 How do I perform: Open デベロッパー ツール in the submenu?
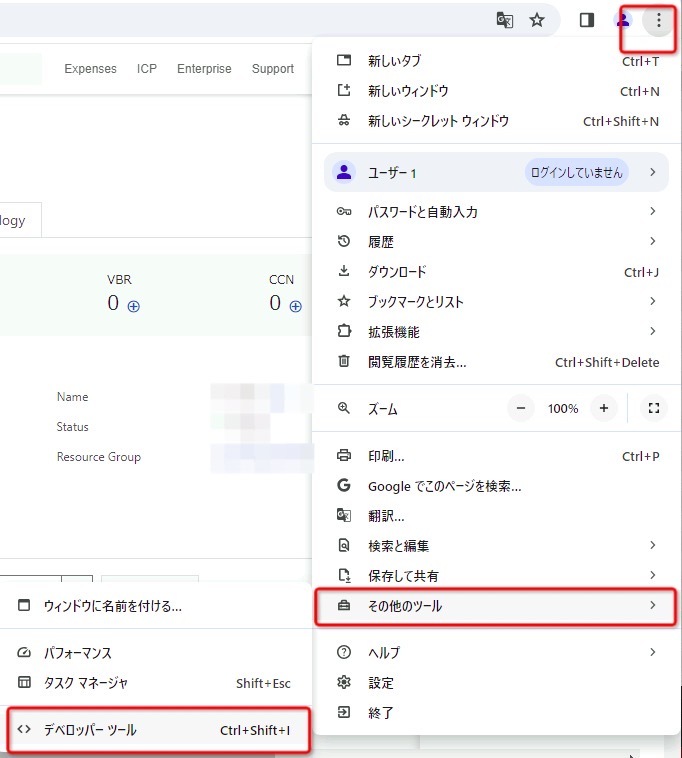tap(155, 730)
